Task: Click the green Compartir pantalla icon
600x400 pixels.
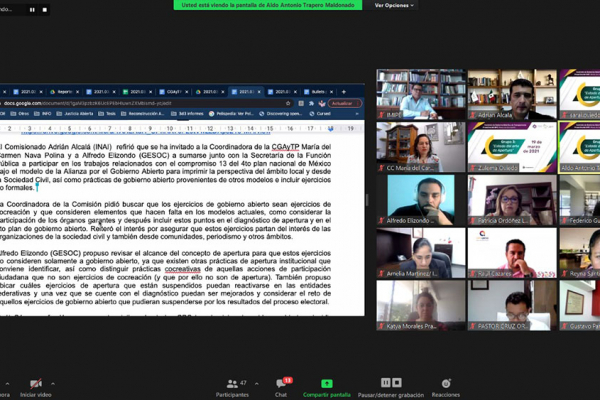Action: tap(326, 384)
